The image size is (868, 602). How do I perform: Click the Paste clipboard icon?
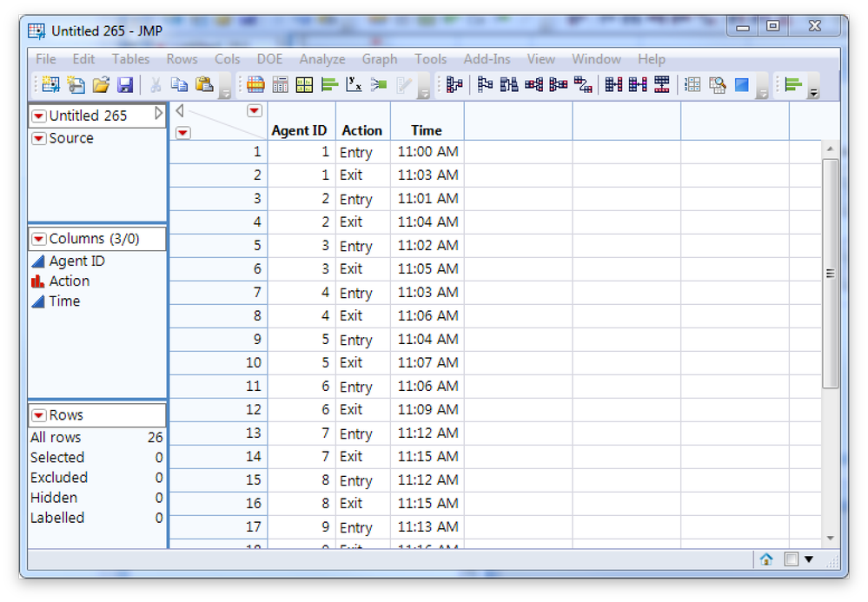click(204, 84)
